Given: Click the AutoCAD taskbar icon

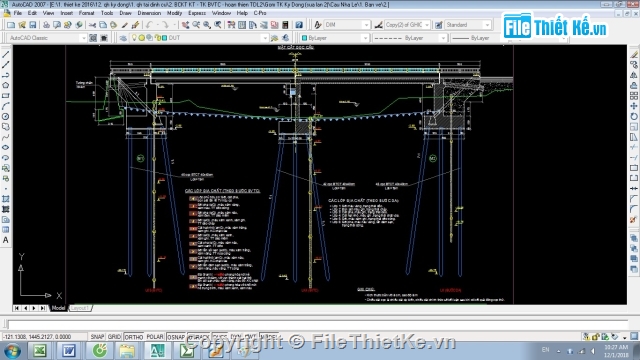Looking at the screenshot, I should 157,351.
